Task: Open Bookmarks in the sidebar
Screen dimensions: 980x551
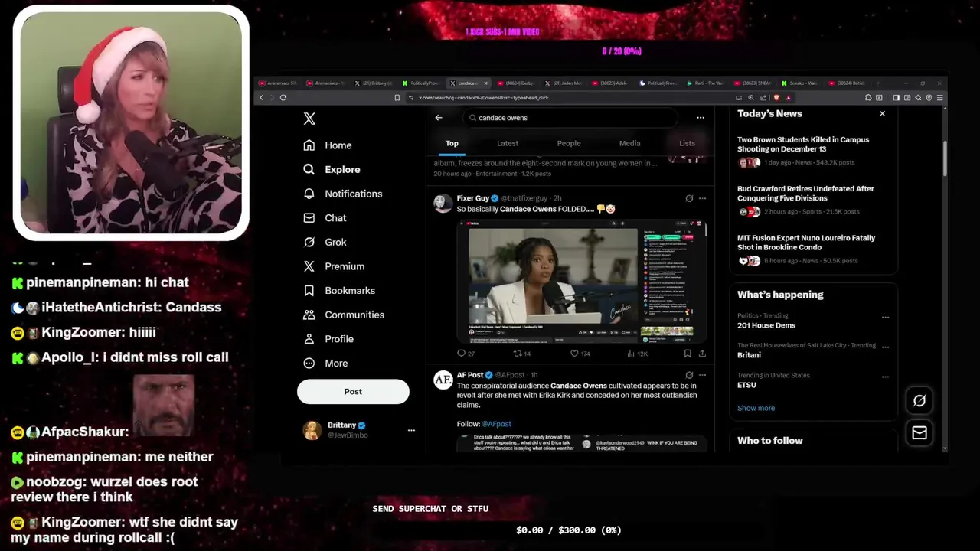Action: pos(339,291)
